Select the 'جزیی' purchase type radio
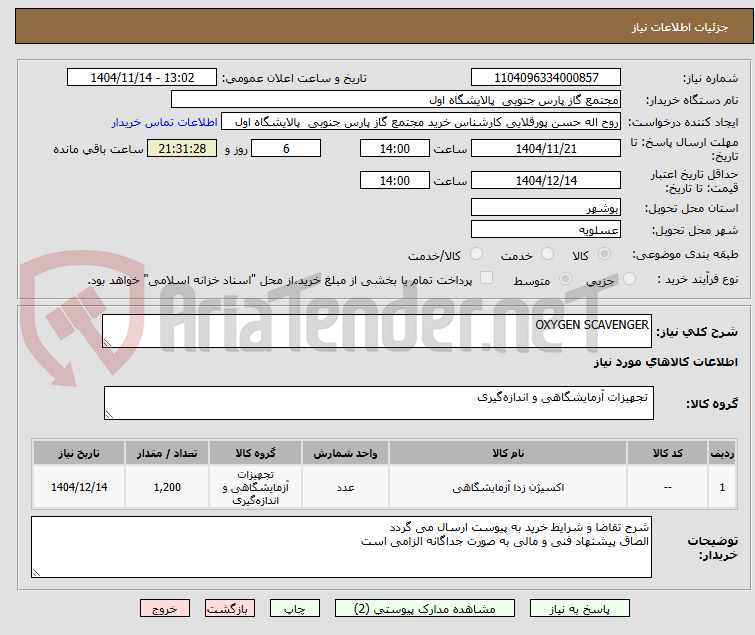This screenshot has width=755, height=635. [629, 279]
